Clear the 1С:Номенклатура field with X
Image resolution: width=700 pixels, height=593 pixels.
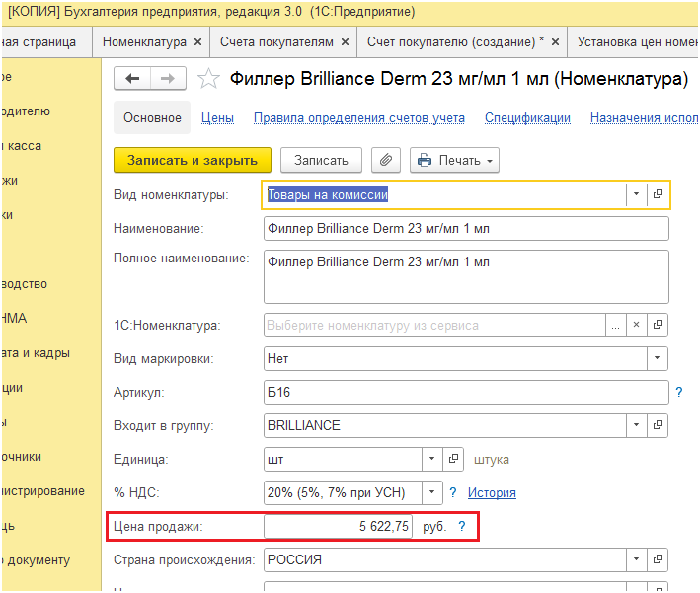coord(637,325)
